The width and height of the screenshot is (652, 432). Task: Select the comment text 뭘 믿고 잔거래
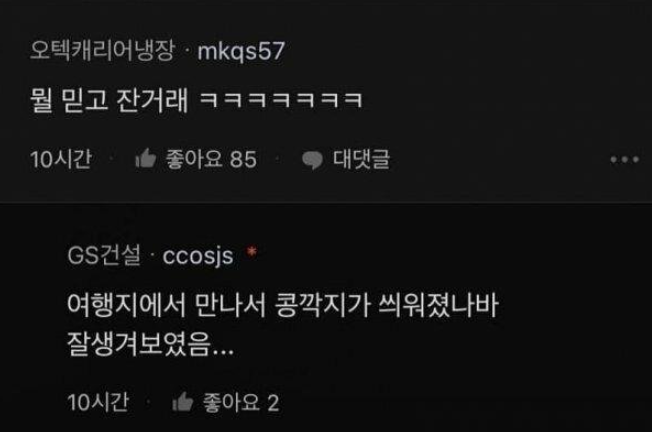click(x=109, y=101)
